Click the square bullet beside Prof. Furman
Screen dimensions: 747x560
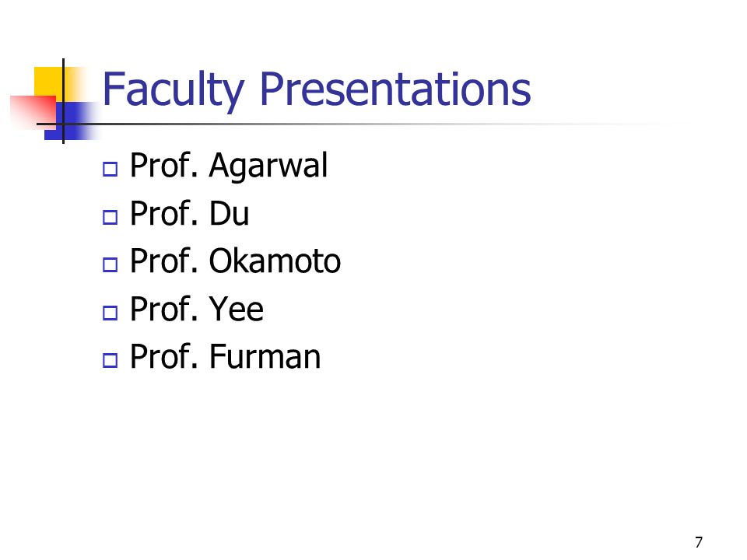110,360
